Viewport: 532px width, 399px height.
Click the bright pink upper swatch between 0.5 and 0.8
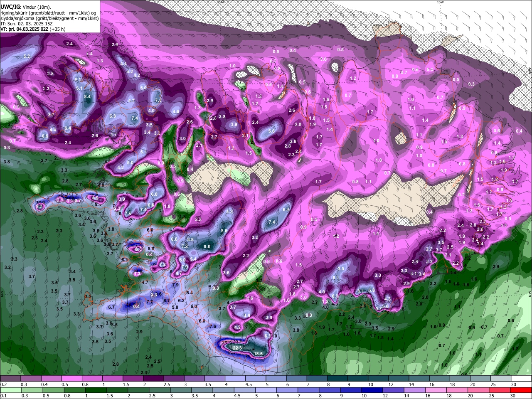pyautogui.click(x=71, y=379)
